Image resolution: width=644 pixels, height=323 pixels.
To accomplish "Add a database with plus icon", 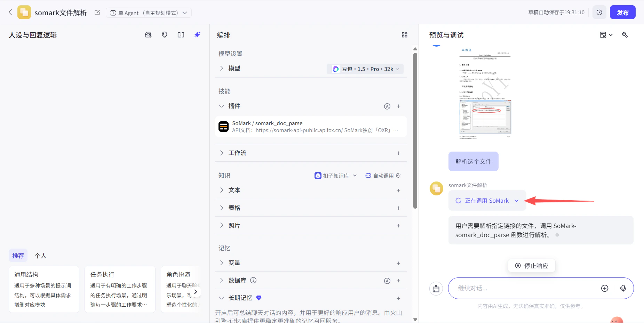I will [398, 281].
